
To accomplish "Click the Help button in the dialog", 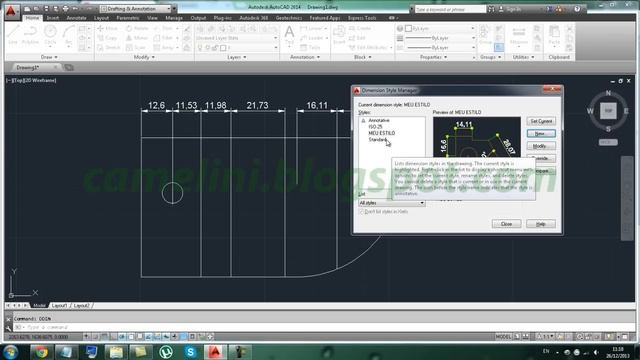I will pyautogui.click(x=540, y=224).
